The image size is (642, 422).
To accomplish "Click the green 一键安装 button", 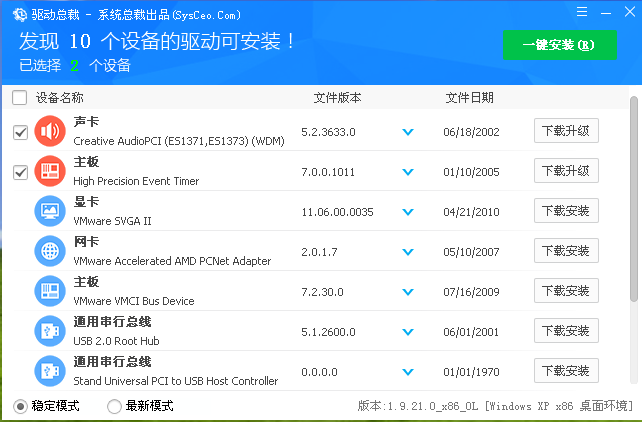I will [560, 45].
